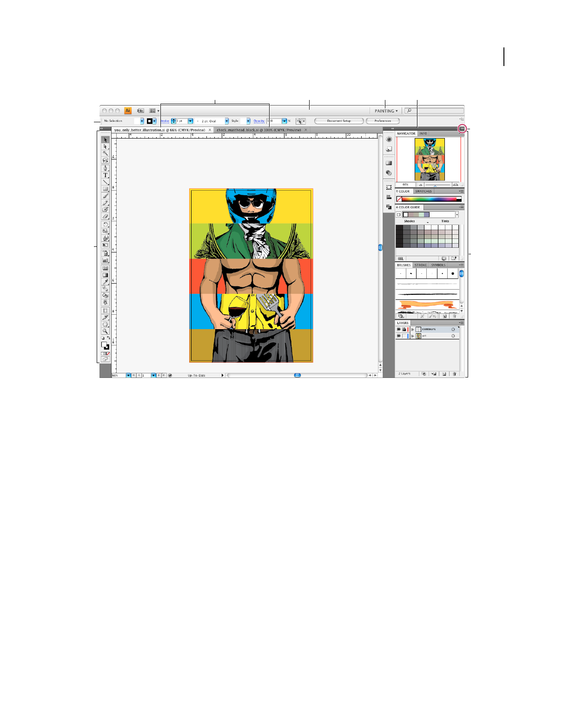Open harmony rules dropdown in Color Guide
Screen dimensions: 569x728
457,214
